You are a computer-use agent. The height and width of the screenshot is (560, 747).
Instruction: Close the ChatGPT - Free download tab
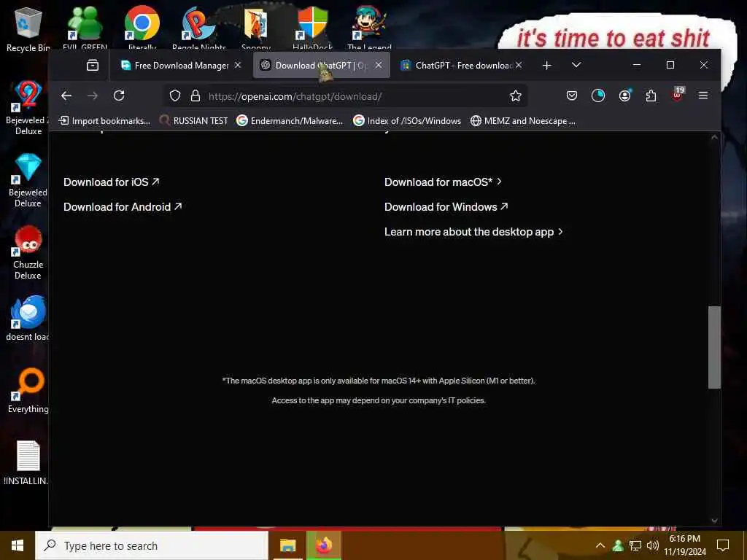[519, 65]
